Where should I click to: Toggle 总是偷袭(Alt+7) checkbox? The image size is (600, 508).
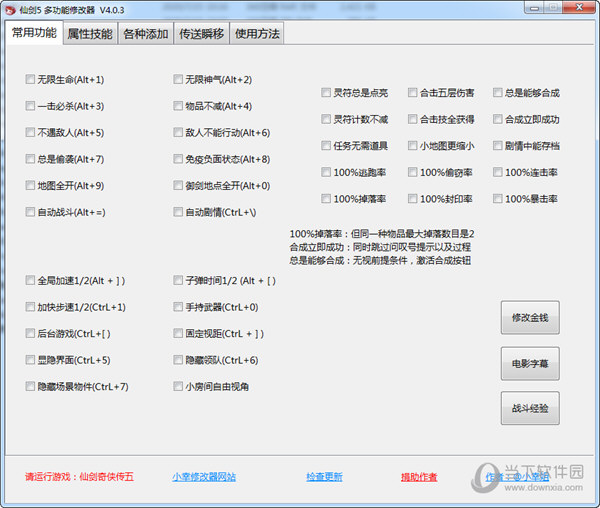pyautogui.click(x=30, y=159)
